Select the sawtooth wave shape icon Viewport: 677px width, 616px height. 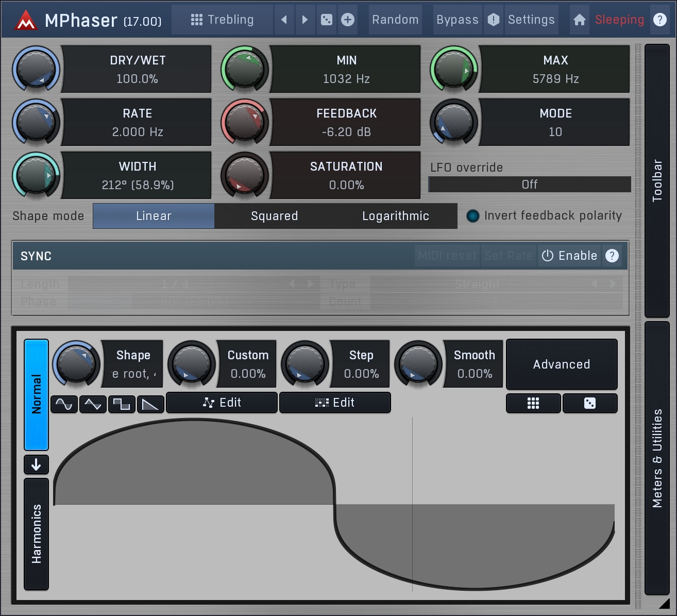click(x=150, y=404)
